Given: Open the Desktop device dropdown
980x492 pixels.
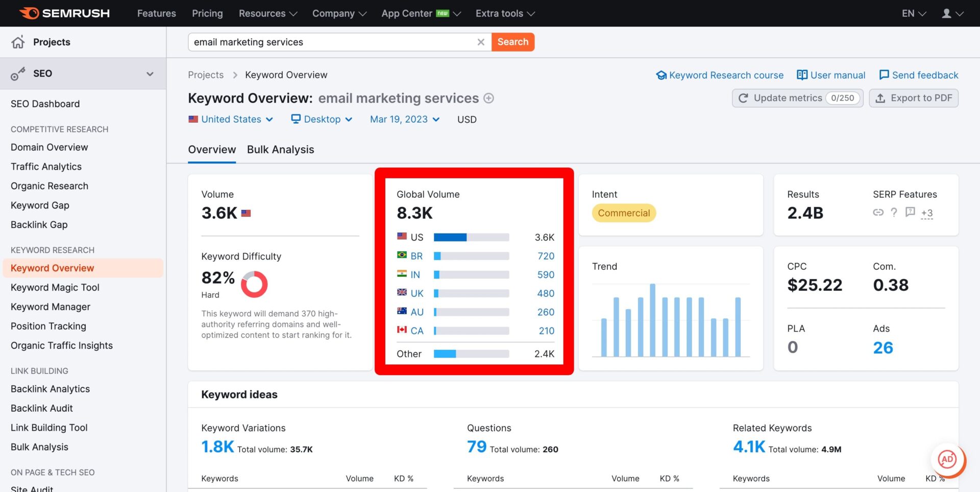Looking at the screenshot, I should coord(322,119).
